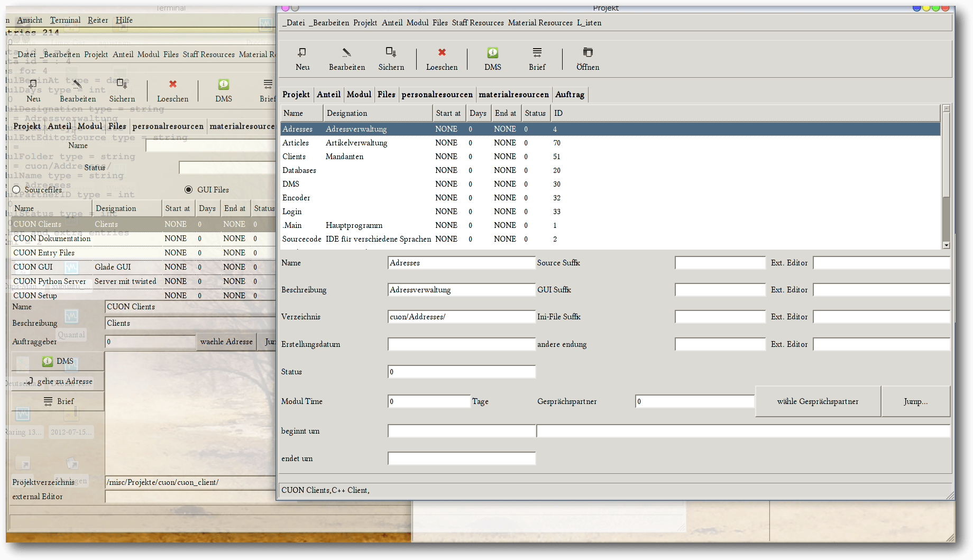Open the L_isten menu

pyautogui.click(x=589, y=23)
